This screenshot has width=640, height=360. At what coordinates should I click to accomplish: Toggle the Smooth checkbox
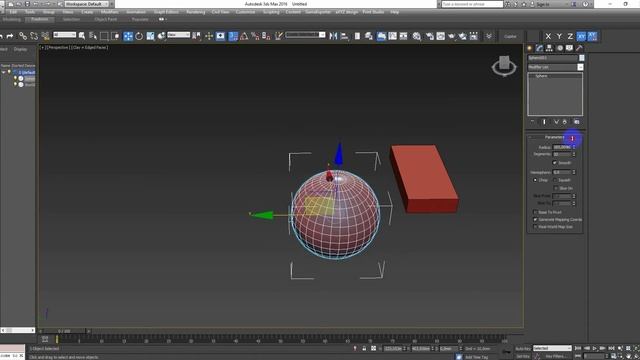[x=555, y=163]
